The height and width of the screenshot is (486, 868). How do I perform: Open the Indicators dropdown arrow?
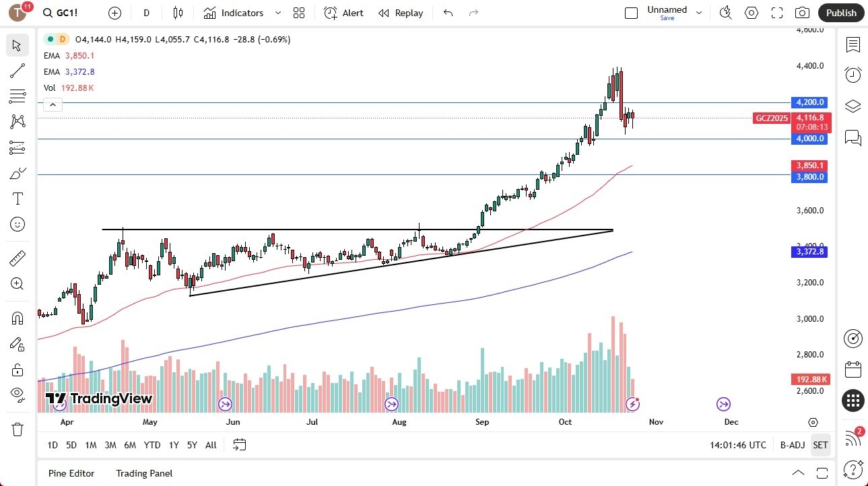pos(277,13)
